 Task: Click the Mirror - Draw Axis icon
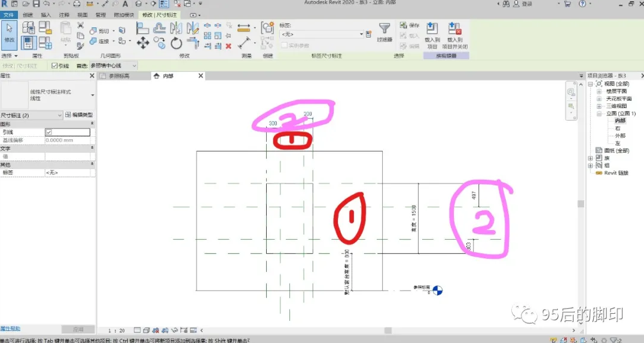pos(193,28)
